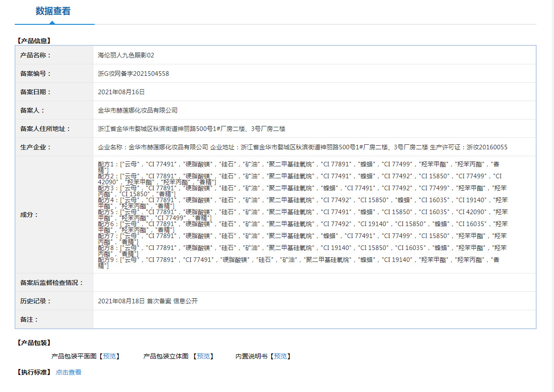Click the 成分 row label

(x=29, y=215)
